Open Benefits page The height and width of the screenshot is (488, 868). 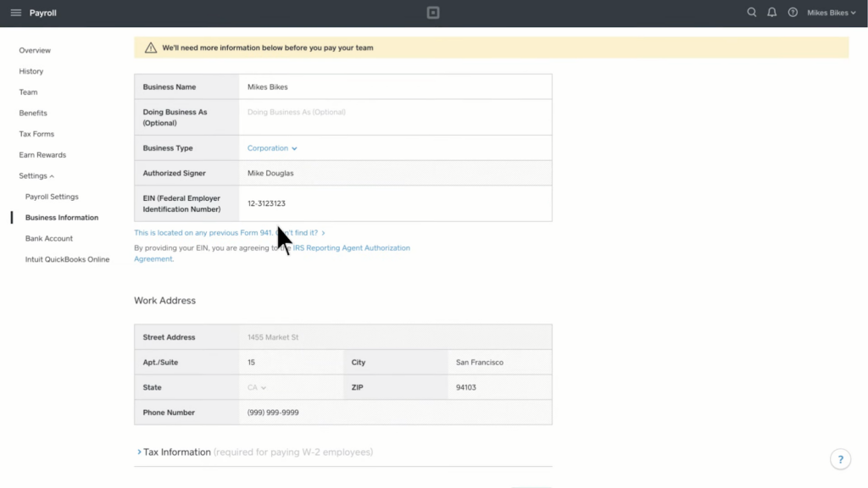pos(33,113)
